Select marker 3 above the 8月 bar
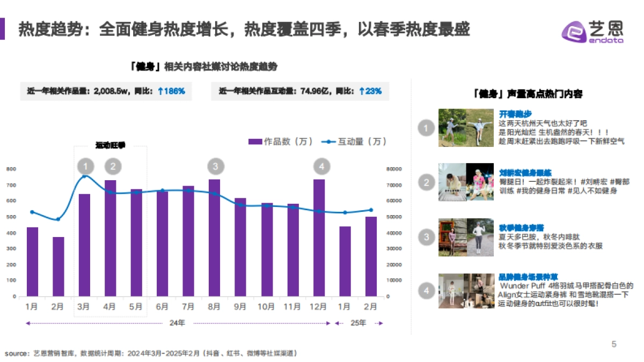 pyautogui.click(x=215, y=166)
